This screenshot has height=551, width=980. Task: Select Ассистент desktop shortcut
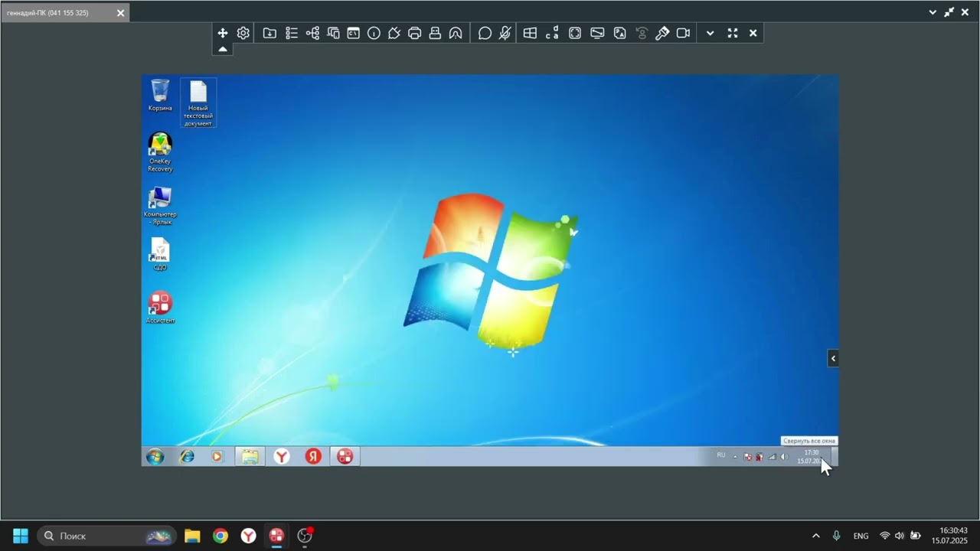(x=160, y=308)
